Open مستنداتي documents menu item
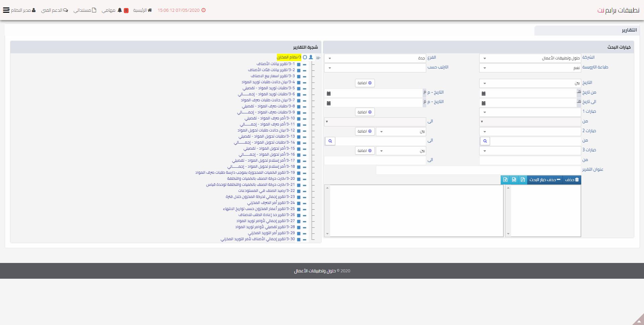The height and width of the screenshot is (325, 644). 85,10
